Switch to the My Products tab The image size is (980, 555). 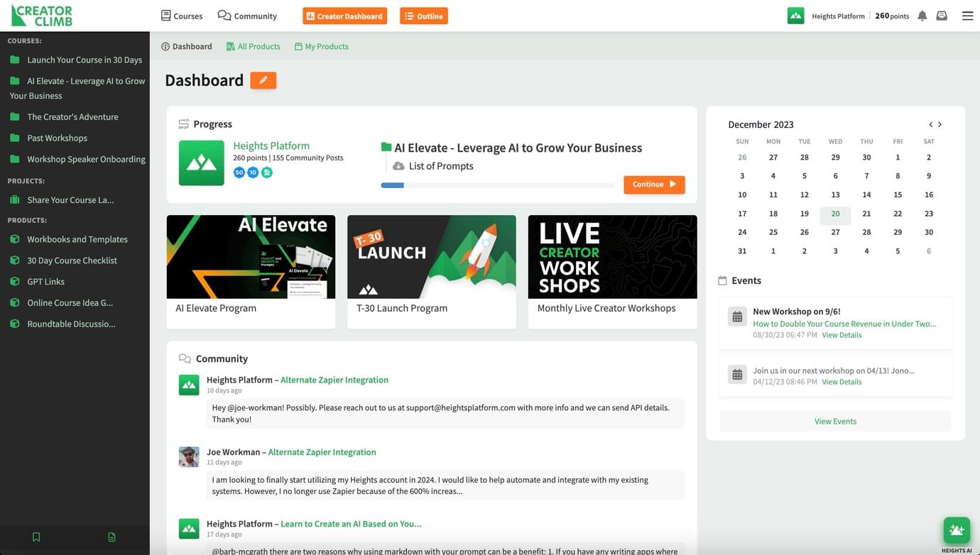[x=321, y=46]
